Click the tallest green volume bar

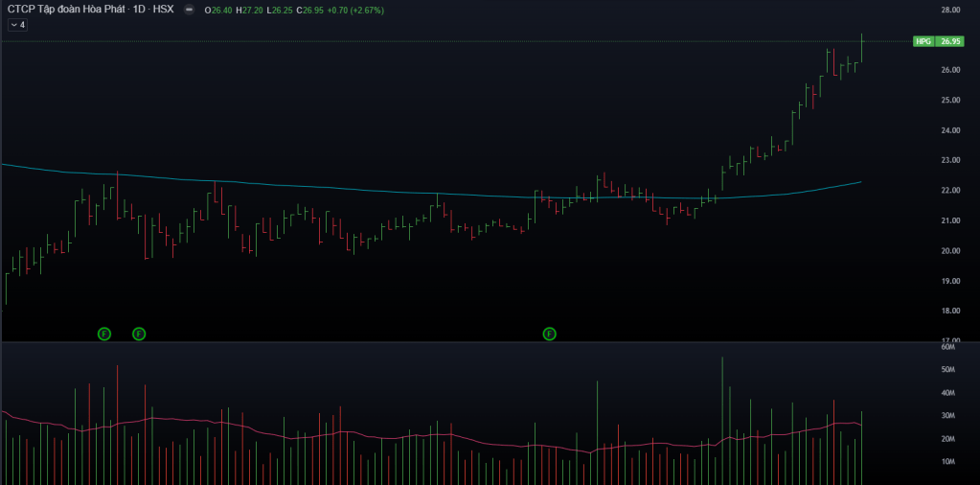(x=722, y=412)
